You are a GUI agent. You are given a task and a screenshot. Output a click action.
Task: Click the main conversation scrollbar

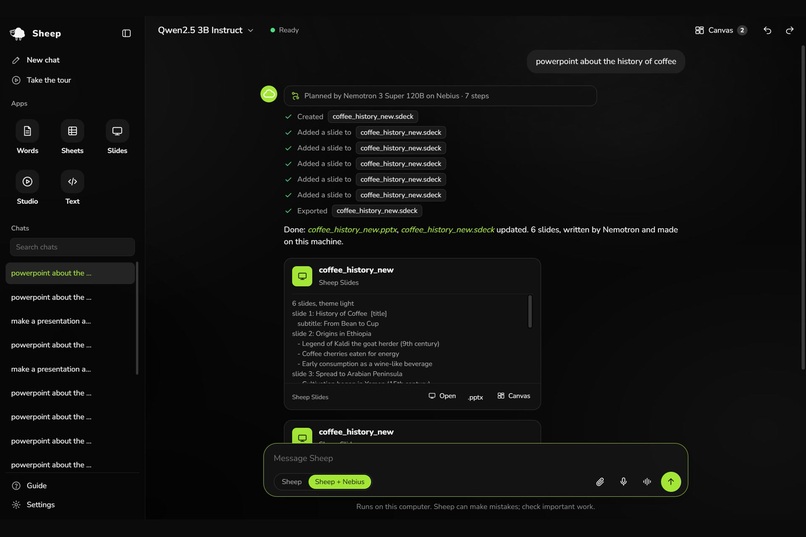(x=803, y=208)
